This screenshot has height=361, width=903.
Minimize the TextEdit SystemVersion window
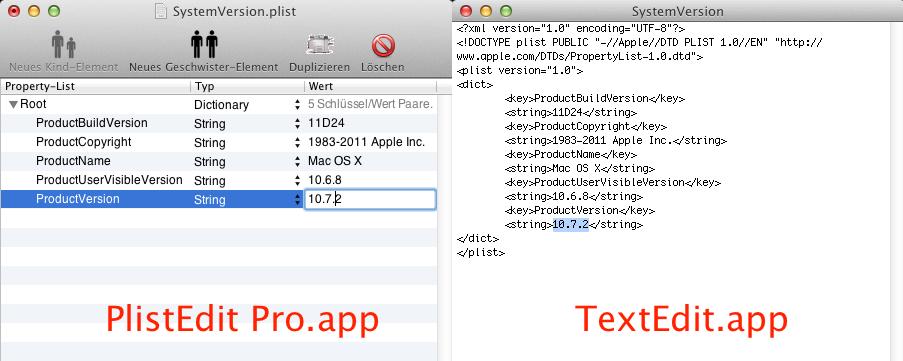pyautogui.click(x=486, y=11)
